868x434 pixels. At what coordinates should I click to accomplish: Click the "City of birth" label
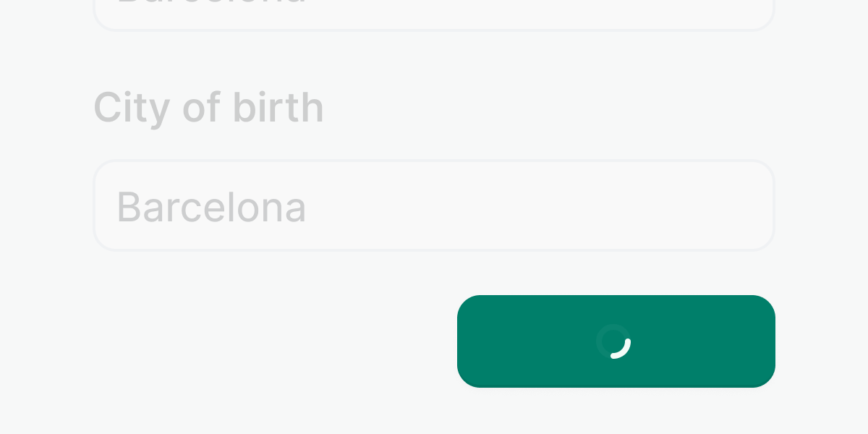click(208, 108)
